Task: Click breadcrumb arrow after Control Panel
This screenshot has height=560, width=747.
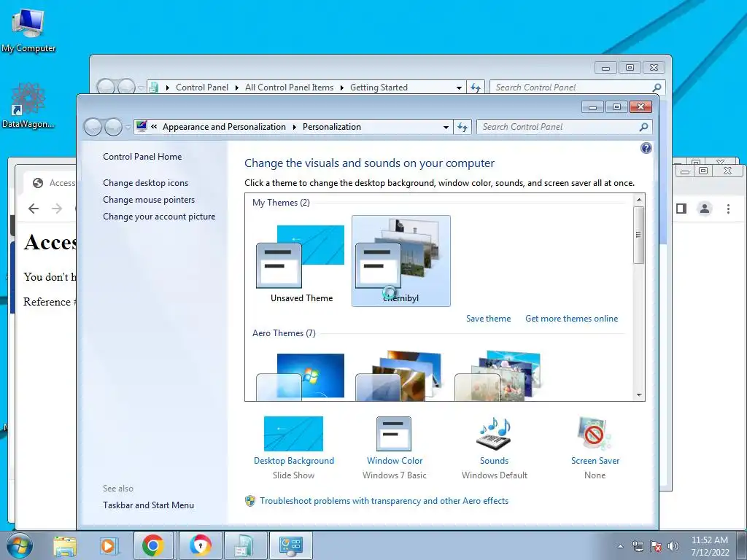Action: [236, 87]
